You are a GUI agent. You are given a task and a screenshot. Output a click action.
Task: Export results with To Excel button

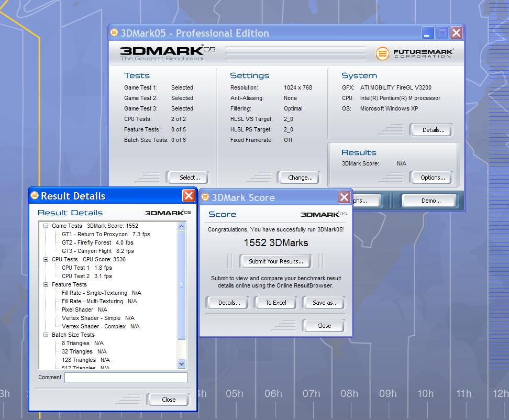275,303
